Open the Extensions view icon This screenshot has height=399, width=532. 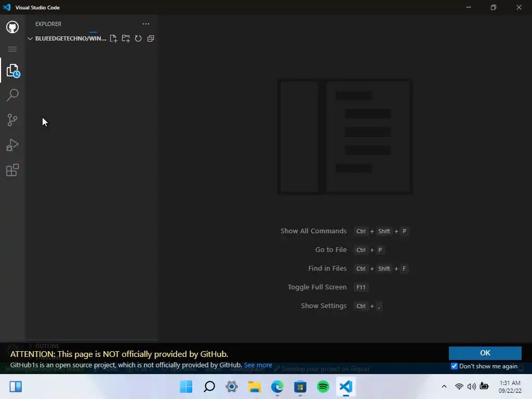12,170
